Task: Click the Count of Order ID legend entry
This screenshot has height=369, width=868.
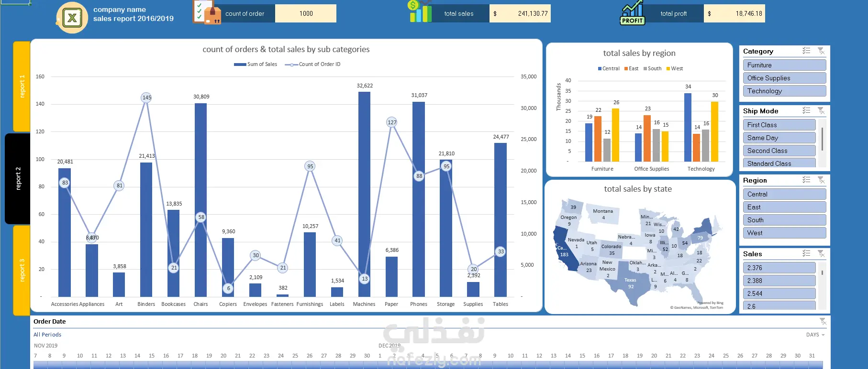Action: 313,64
